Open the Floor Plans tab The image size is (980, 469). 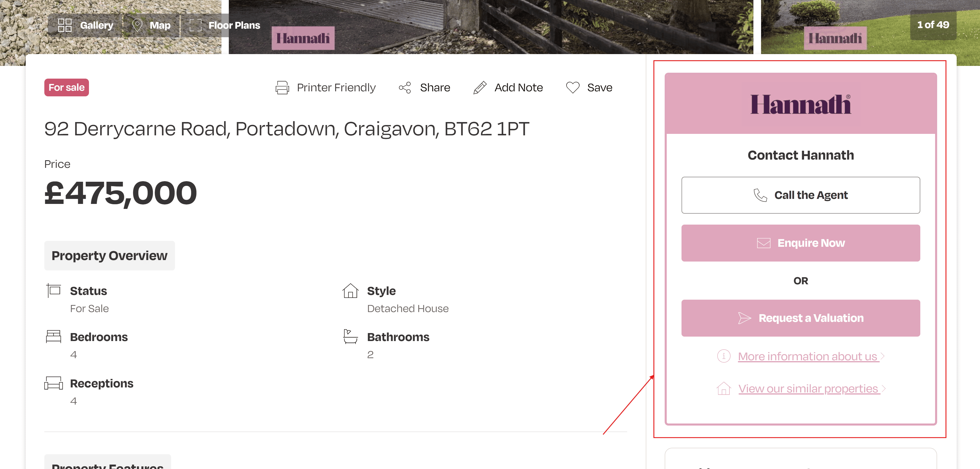click(225, 25)
